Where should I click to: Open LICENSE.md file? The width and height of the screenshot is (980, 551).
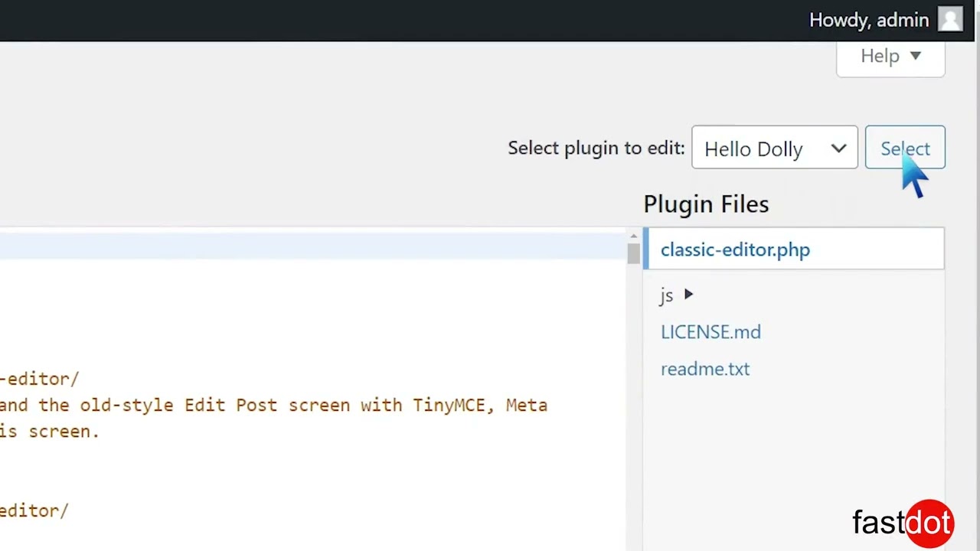[x=710, y=332]
